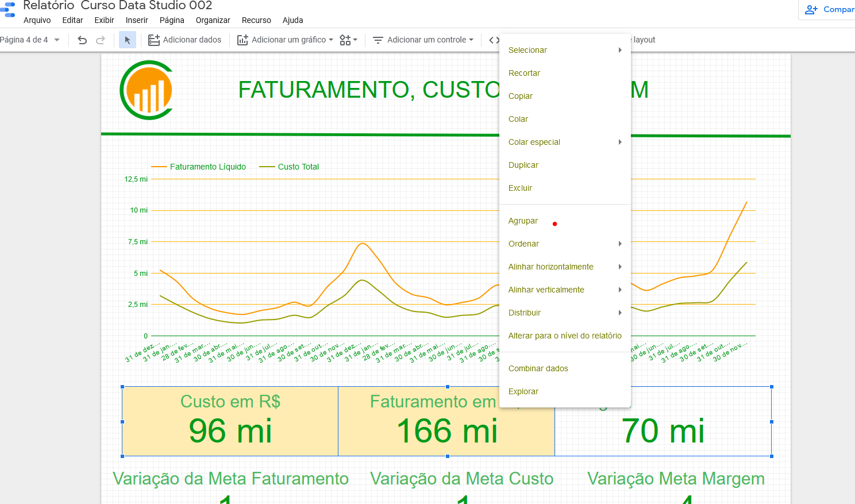Open the Inserir menu
The image size is (855, 504).
[137, 20]
